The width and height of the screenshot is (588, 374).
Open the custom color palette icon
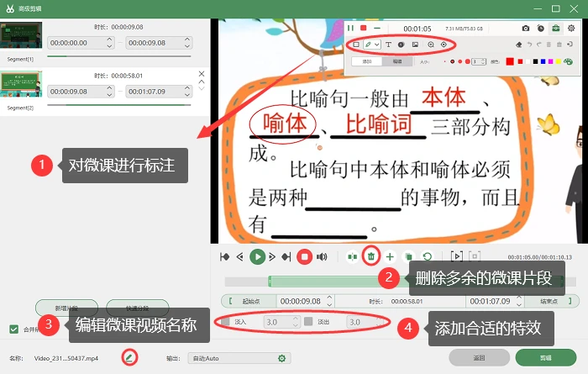coord(568,61)
